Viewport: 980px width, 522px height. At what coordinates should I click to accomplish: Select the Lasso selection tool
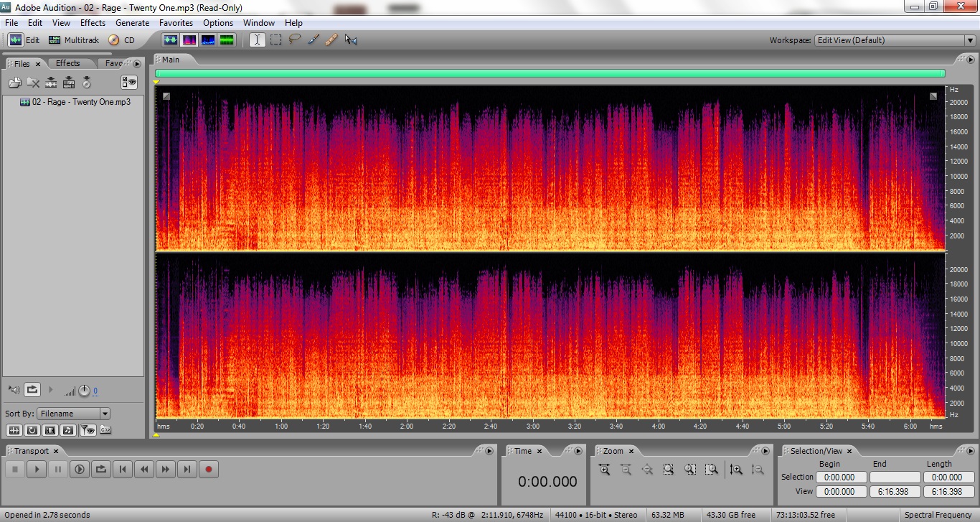[x=295, y=40]
